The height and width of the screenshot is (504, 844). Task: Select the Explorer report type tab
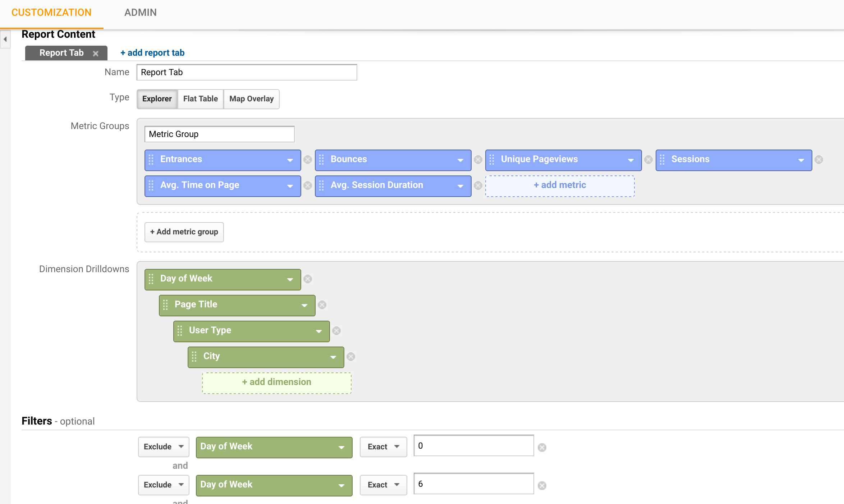(157, 98)
